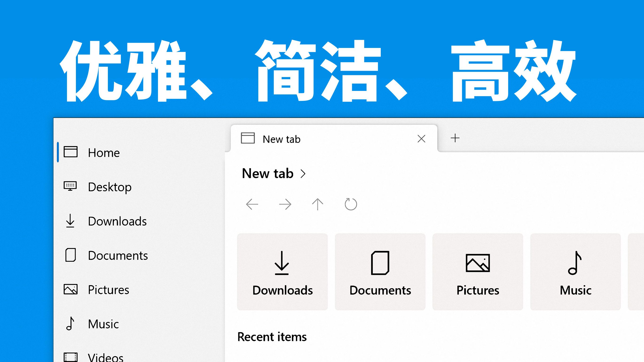Click the Recent items heading
Screen dimensions: 644x362
click(272, 337)
